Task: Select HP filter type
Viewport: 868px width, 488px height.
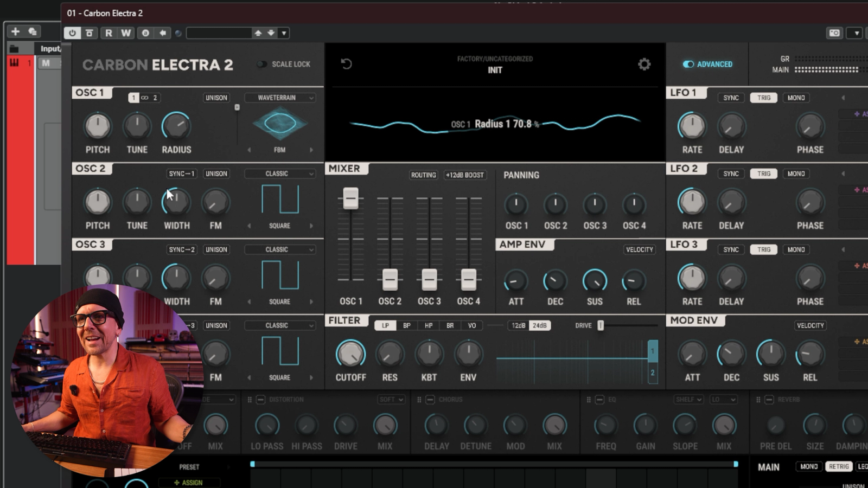Action: coord(429,325)
